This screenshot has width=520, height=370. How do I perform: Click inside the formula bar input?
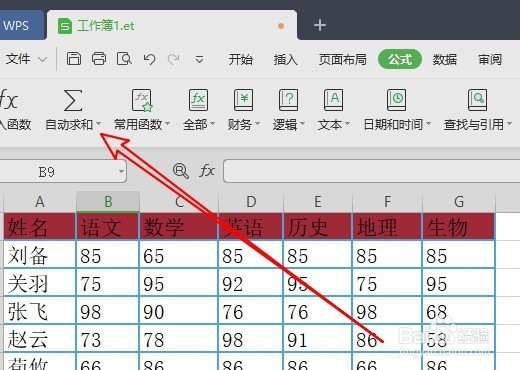click(x=371, y=171)
